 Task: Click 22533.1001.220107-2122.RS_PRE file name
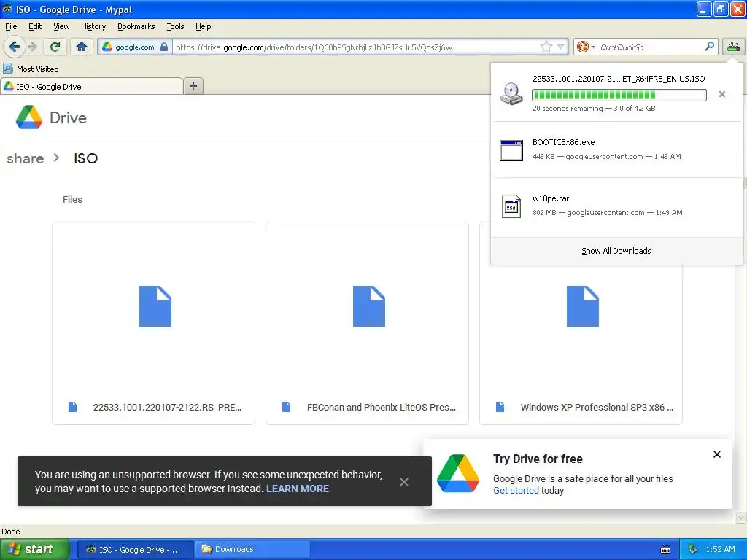[167, 407]
